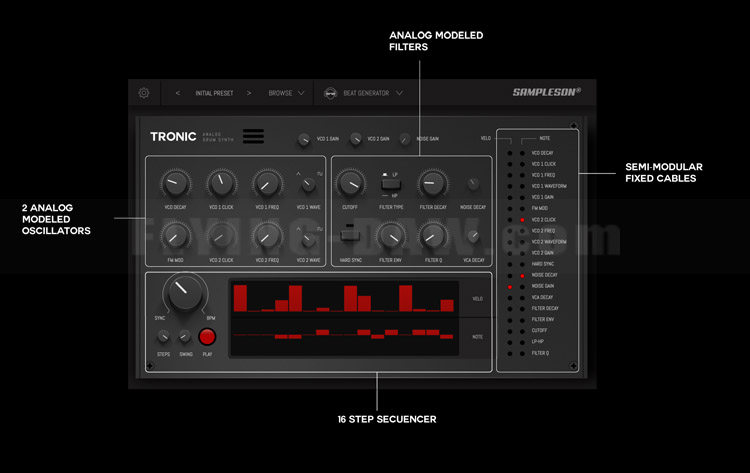Click the VCO 2 Click knob
Image resolution: width=750 pixels, height=473 pixels.
[x=221, y=236]
